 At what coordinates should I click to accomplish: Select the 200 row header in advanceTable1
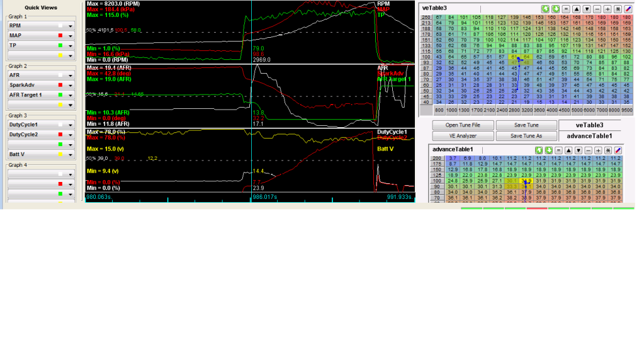(437, 158)
